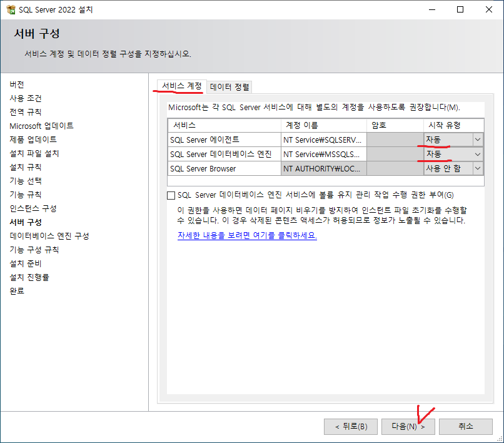Click 버전 step in sidebar
Viewport: 504px width, 443px height.
(x=17, y=84)
